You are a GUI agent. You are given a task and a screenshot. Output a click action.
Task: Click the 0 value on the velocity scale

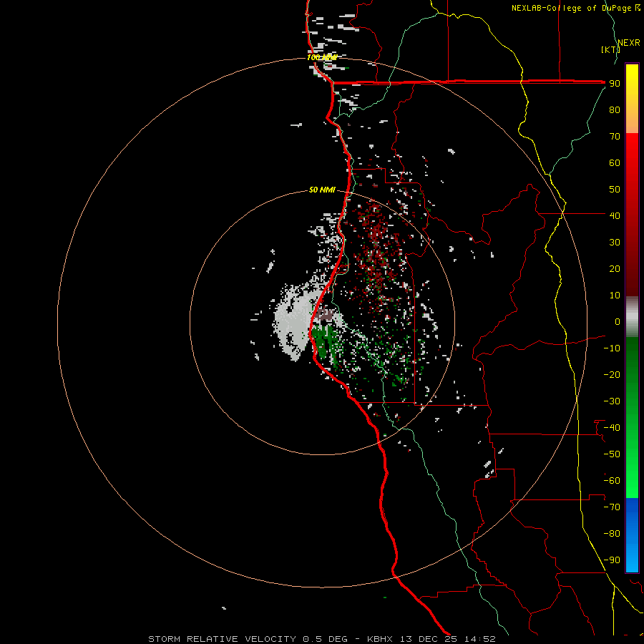point(618,321)
